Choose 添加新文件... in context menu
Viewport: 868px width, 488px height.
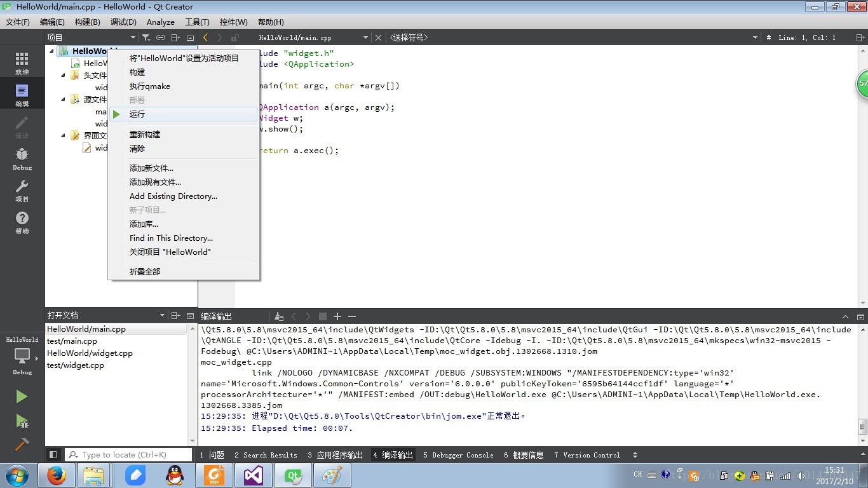tap(184, 168)
